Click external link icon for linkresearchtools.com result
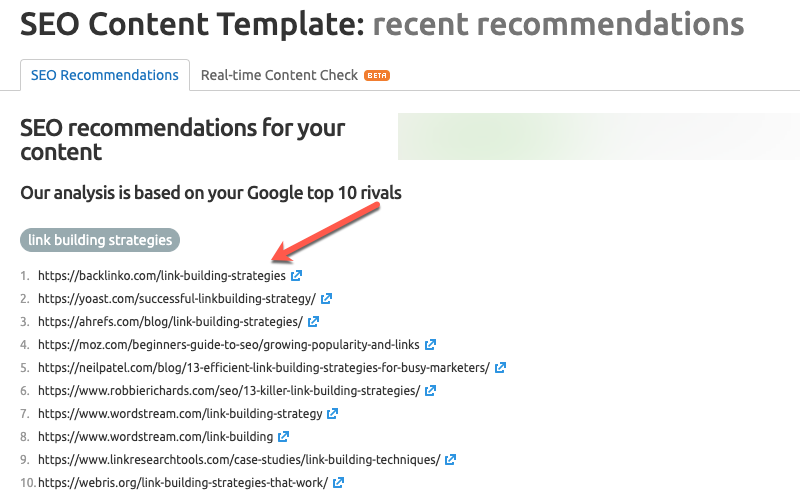This screenshot has width=800, height=500. (x=450, y=459)
